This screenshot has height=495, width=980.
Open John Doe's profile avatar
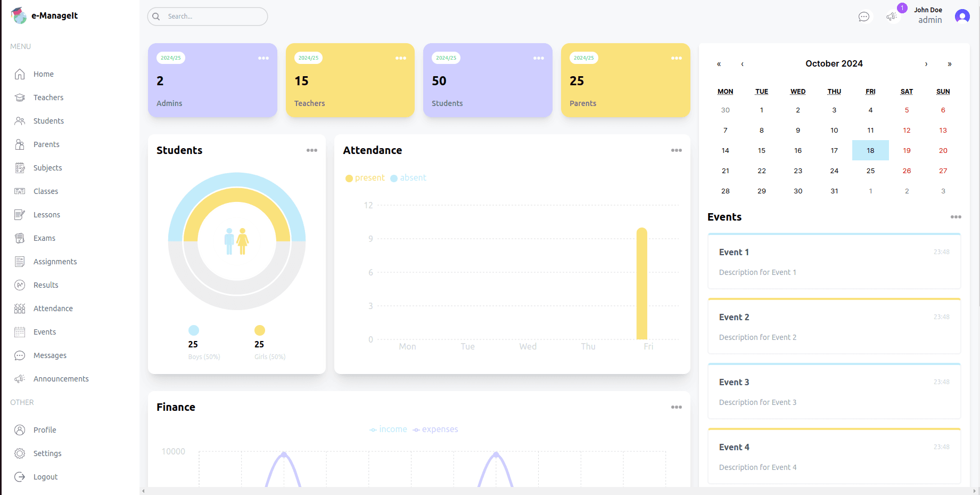pos(962,17)
